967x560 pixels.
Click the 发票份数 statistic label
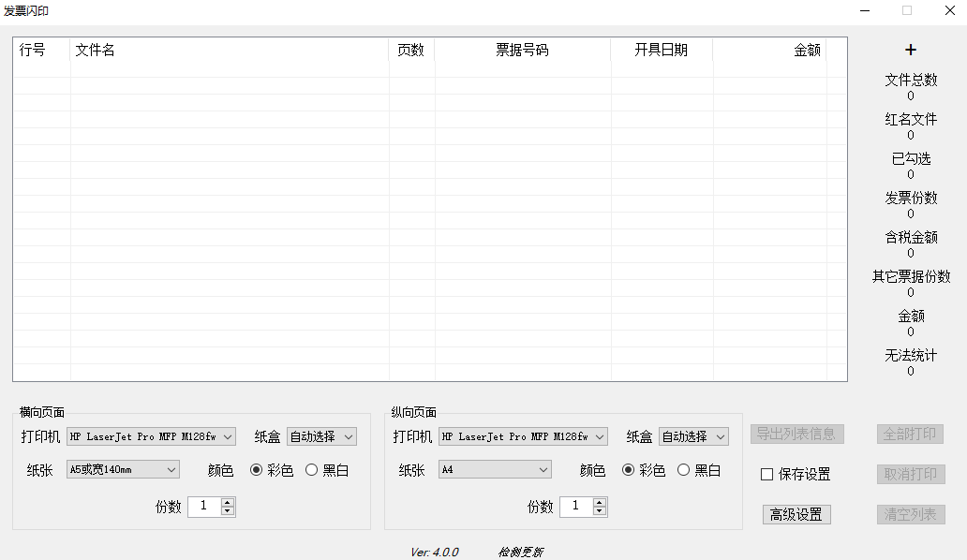pos(911,198)
